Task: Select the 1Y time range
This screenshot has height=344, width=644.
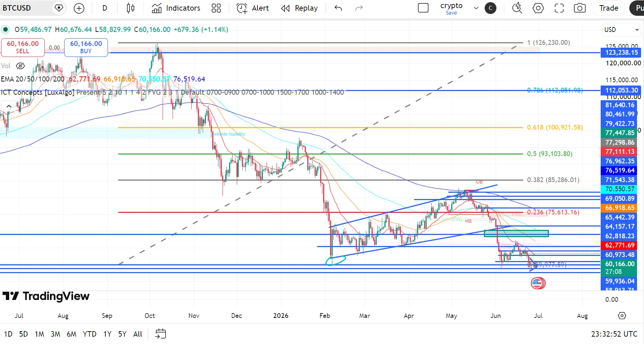Action: pos(107,334)
